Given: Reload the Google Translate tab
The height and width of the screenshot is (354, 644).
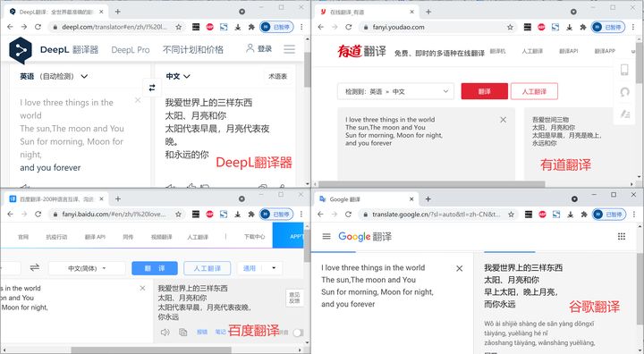Looking at the screenshot, I should click(348, 214).
